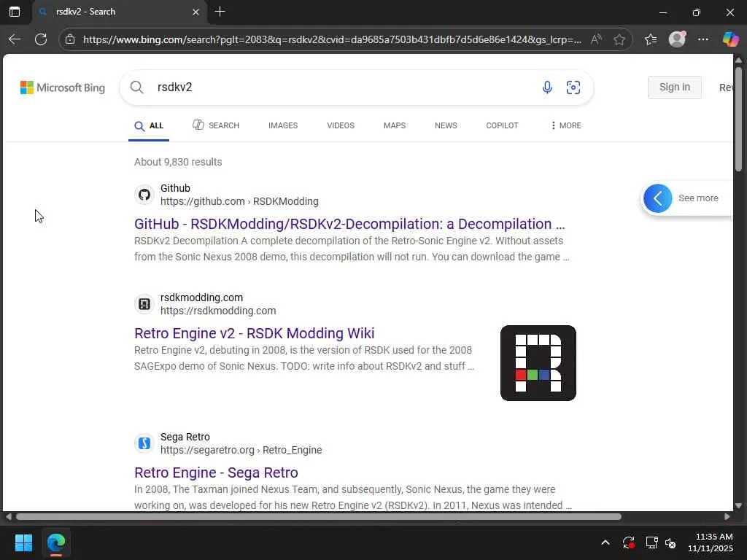Open a new browser tab
This screenshot has width=747, height=560.
(220, 12)
